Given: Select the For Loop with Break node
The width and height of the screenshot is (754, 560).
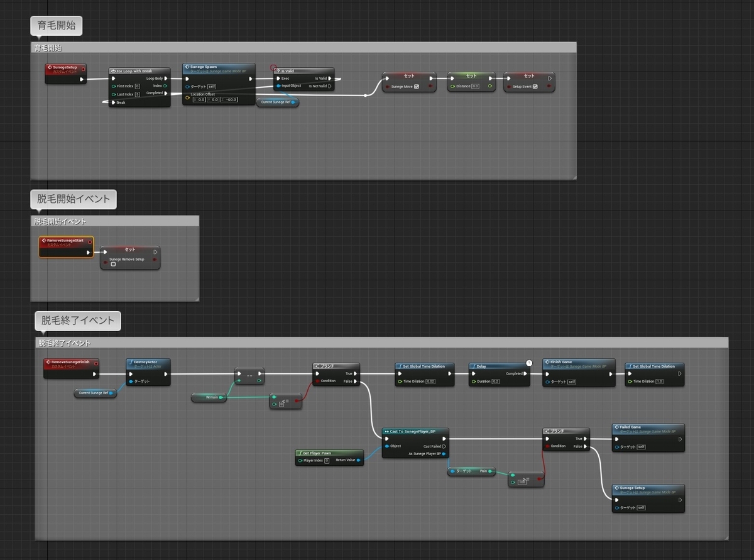Looking at the screenshot, I should click(139, 87).
